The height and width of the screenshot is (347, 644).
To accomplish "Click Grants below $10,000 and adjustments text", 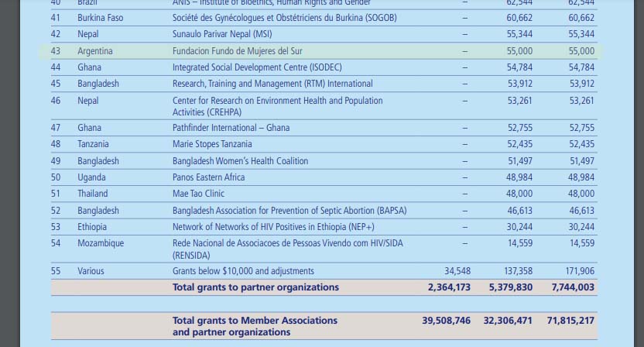I will coord(243,271).
